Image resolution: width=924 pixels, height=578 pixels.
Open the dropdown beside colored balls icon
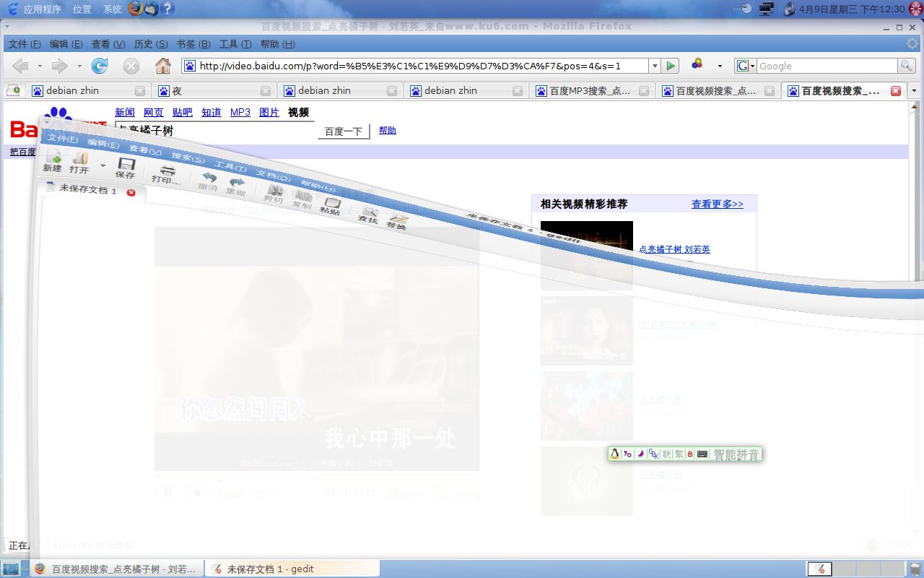pos(720,66)
